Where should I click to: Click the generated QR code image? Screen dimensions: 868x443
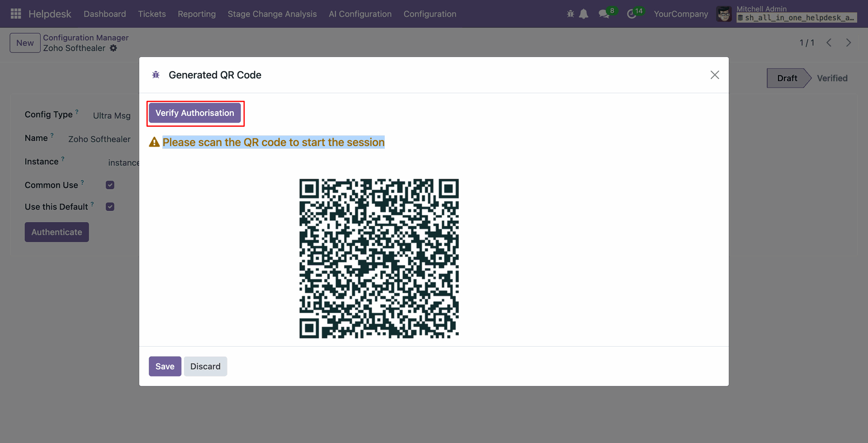click(379, 258)
